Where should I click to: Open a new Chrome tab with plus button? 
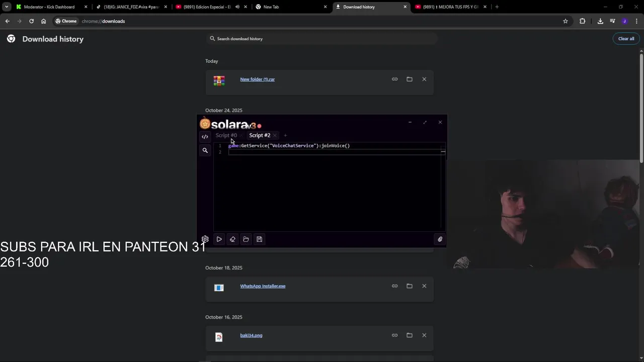pos(497,7)
